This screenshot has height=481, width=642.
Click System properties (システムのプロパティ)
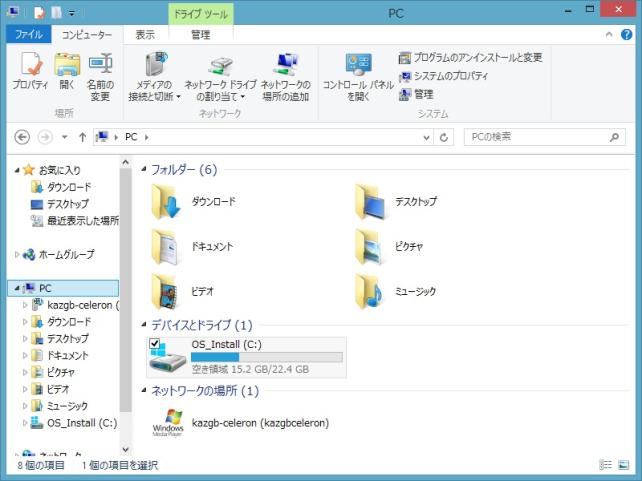(x=443, y=76)
